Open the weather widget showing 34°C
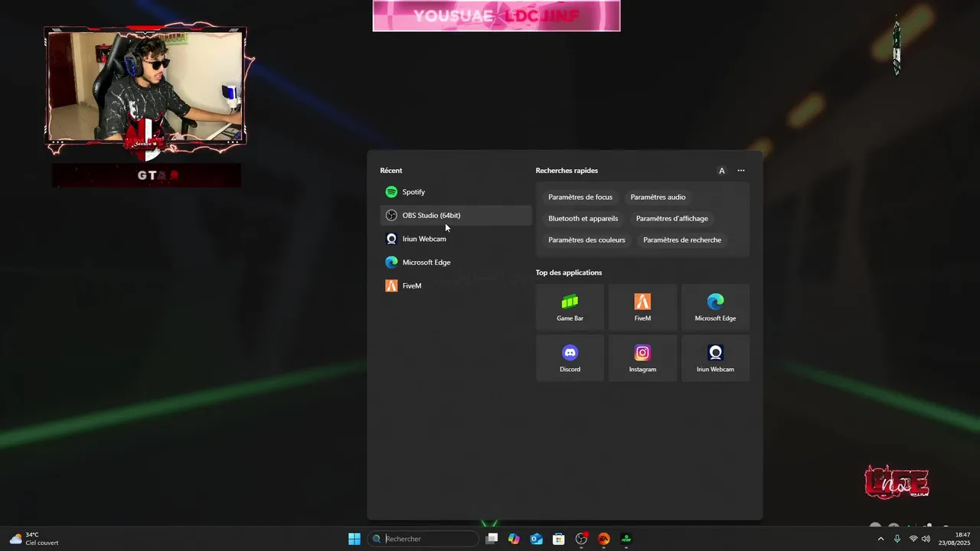Screen dimensions: 980x551 pos(34,539)
